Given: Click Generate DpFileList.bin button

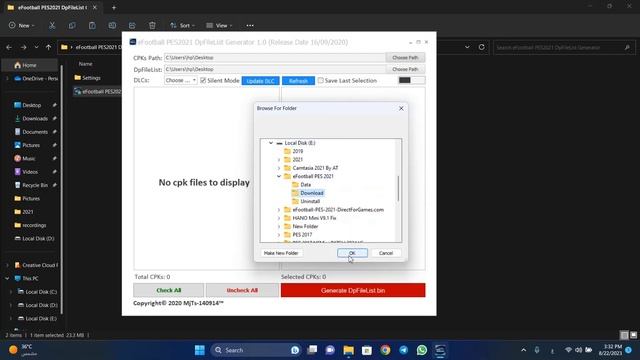Looking at the screenshot, I should click(353, 290).
